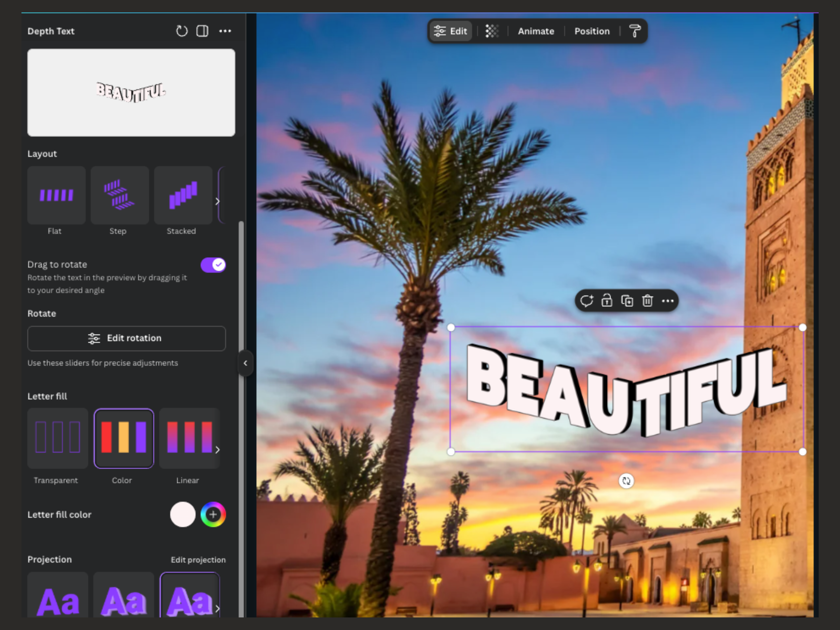
Task: Click the comment icon above the text
Action: coord(586,301)
